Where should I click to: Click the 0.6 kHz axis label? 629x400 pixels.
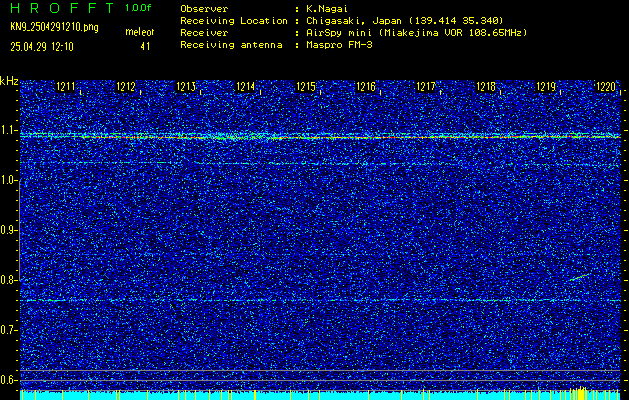pyautogui.click(x=8, y=380)
